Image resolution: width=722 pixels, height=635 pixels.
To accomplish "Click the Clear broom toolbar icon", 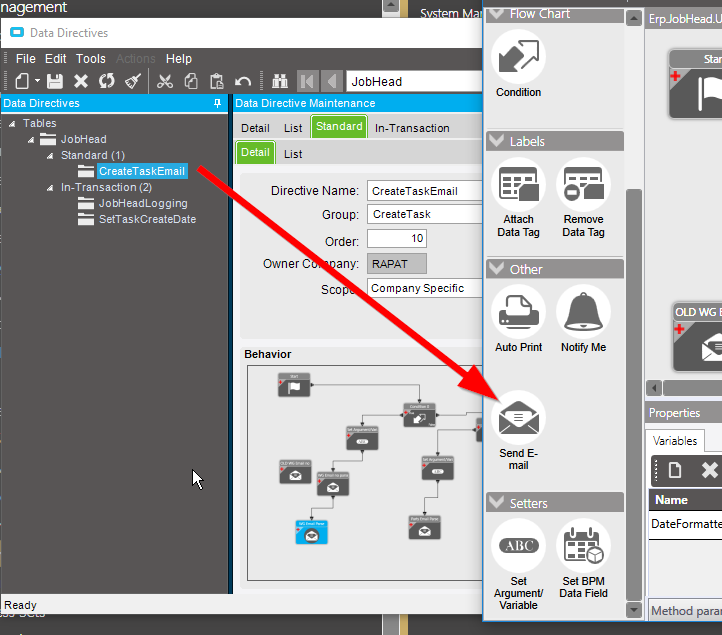I will click(133, 82).
